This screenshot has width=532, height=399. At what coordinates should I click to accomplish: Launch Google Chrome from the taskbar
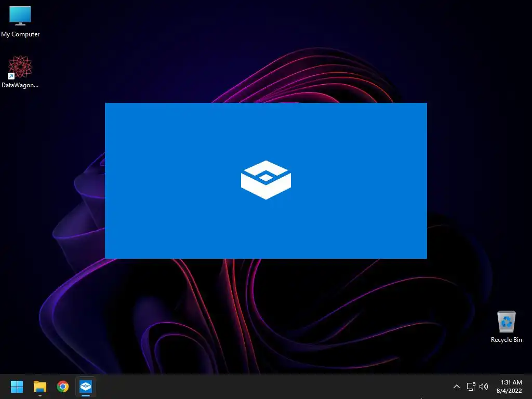pyautogui.click(x=63, y=387)
